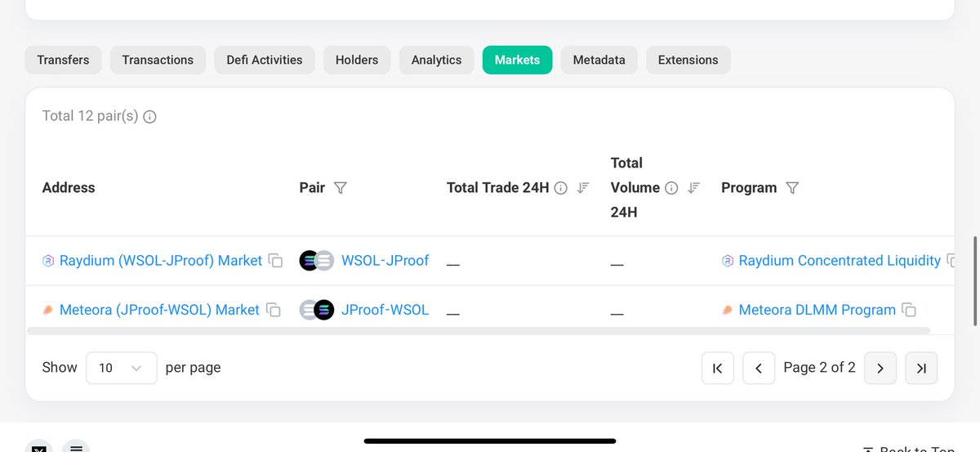Switch to the Holders tab

click(357, 60)
